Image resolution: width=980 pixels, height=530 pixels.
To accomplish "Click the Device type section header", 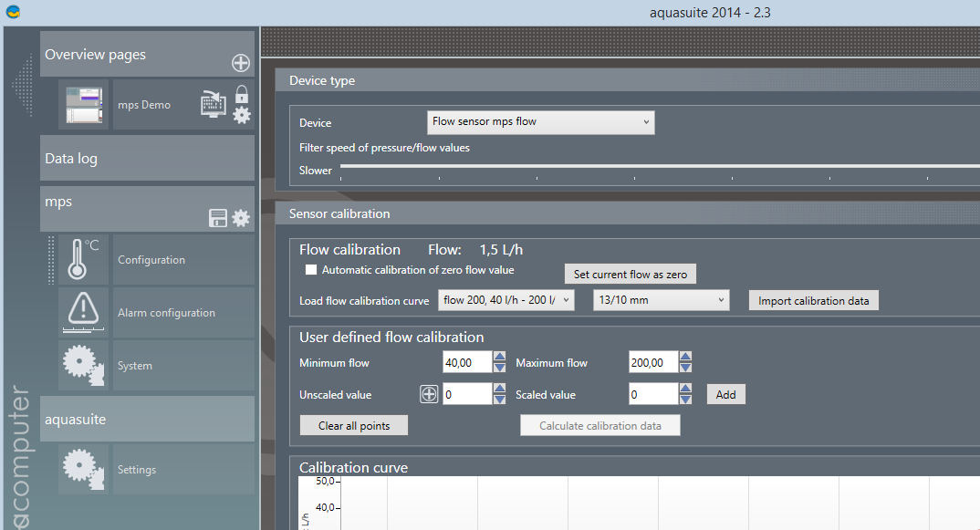I will (627, 80).
